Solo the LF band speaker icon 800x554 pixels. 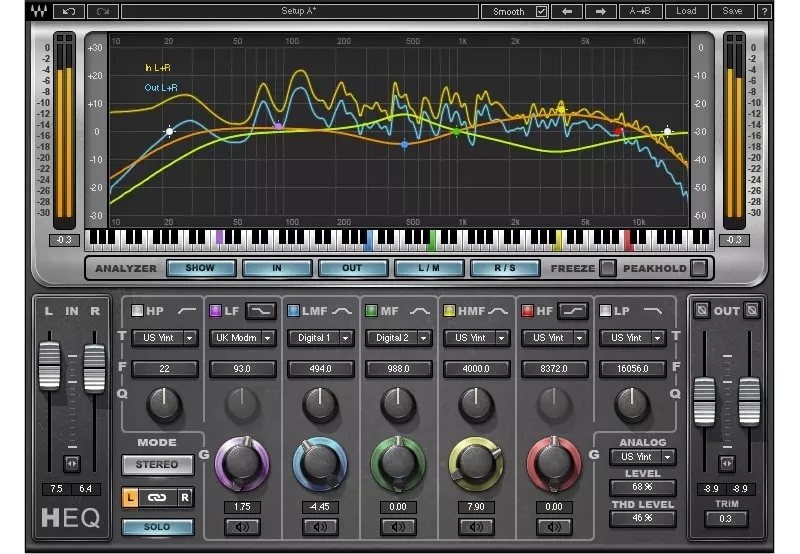(242, 526)
